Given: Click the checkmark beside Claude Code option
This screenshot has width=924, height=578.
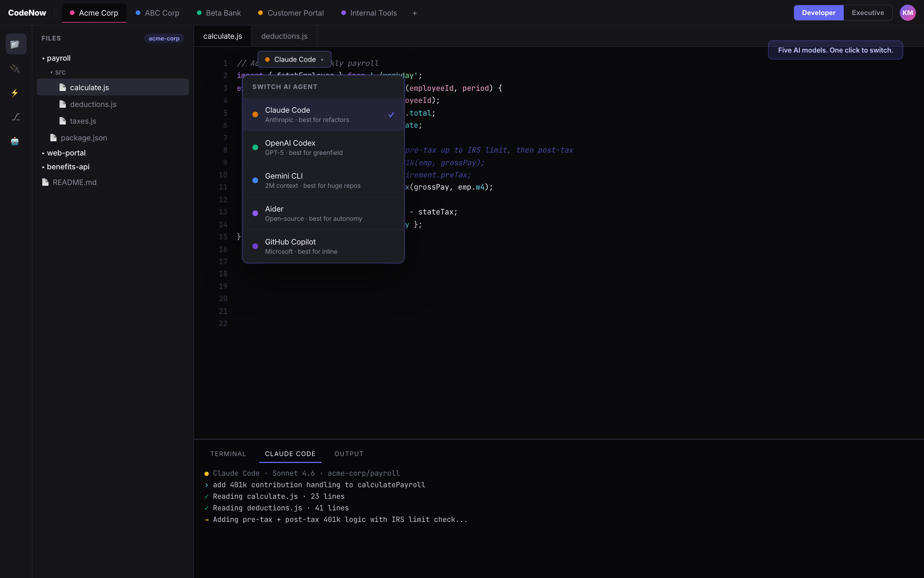Looking at the screenshot, I should [391, 114].
